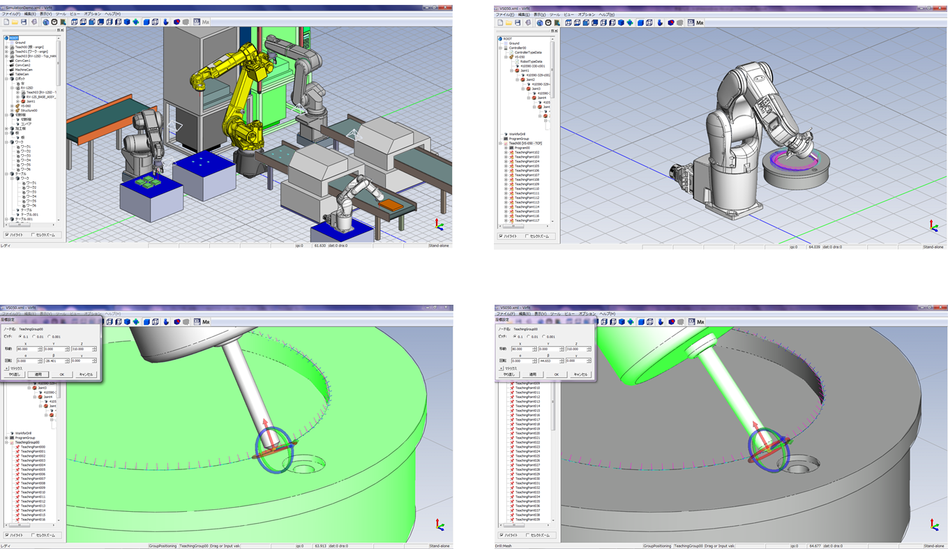Image resolution: width=948 pixels, height=560 pixels.
Task: Select 0.1 pitch radio in grey-workpiece dialog
Action: (514, 336)
